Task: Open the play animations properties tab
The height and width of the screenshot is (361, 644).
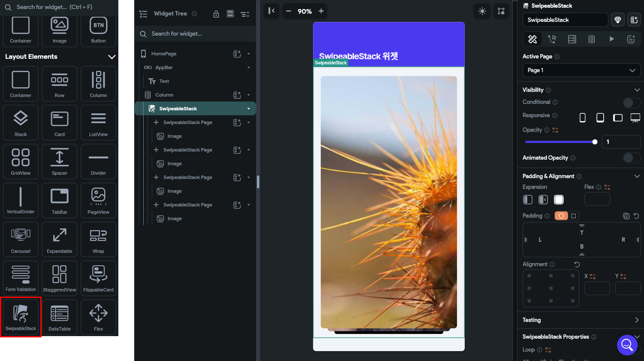Action: pos(611,39)
